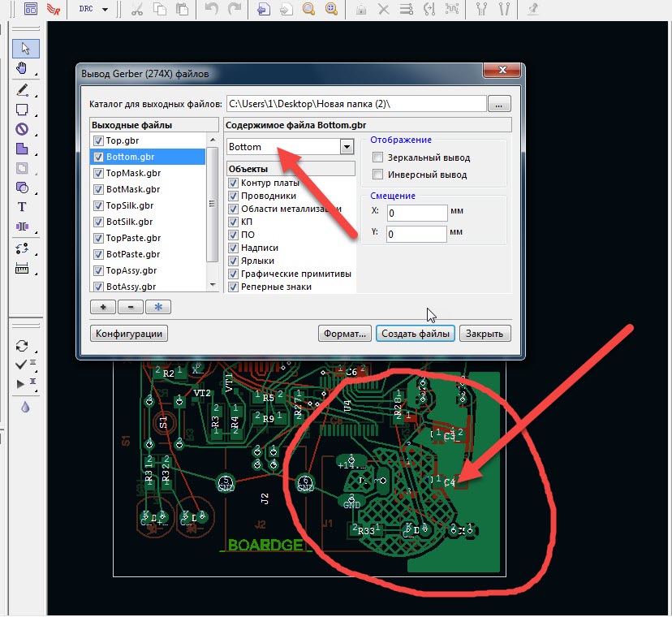This screenshot has height=617, width=672.
Task: Select the overlapping shapes drawing tool
Action: pyautogui.click(x=22, y=188)
